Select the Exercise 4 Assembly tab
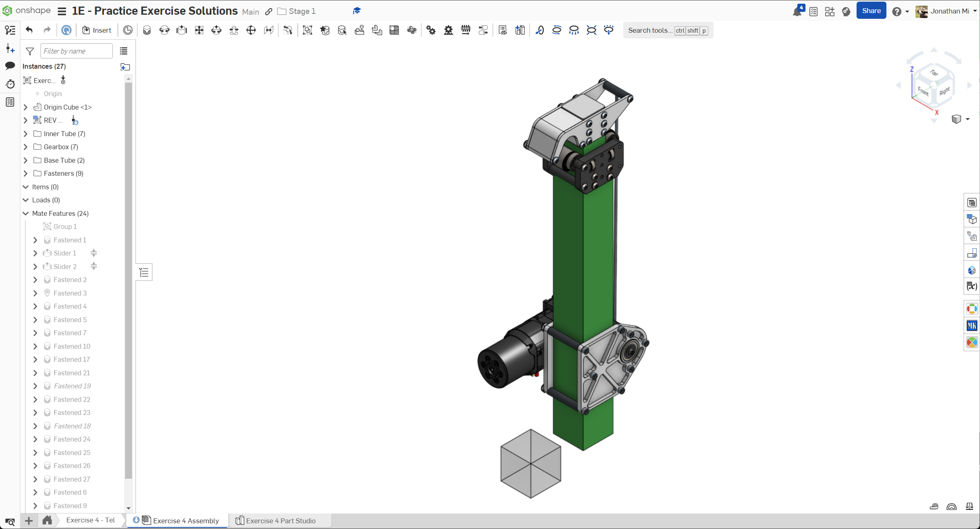 click(186, 520)
